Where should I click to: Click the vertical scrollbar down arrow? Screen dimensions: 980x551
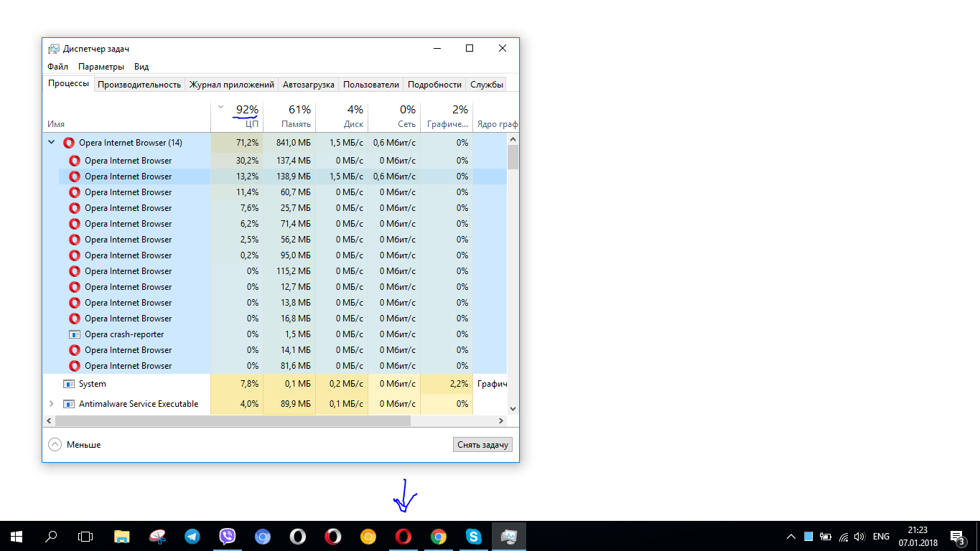click(513, 408)
